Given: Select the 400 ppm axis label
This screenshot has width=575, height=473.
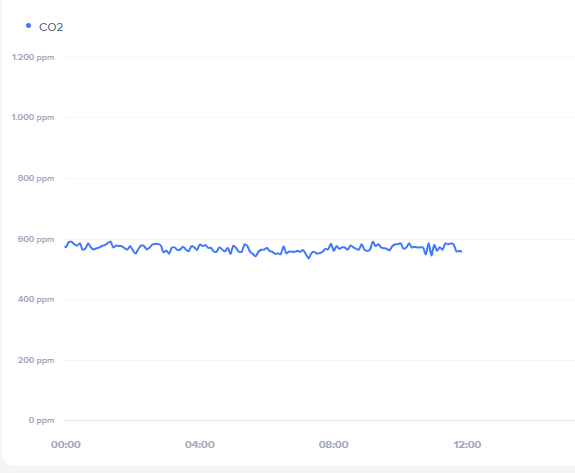Looking at the screenshot, I should pos(36,299).
